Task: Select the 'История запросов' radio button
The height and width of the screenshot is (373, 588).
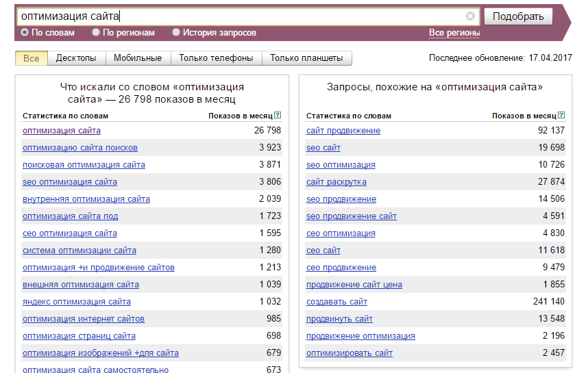Action: tap(176, 33)
